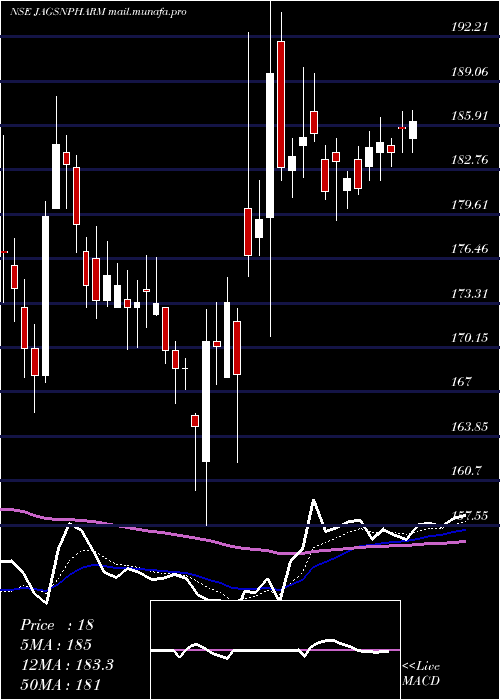
Task: Click the 163.85 price axis label
Action: coord(469,426)
